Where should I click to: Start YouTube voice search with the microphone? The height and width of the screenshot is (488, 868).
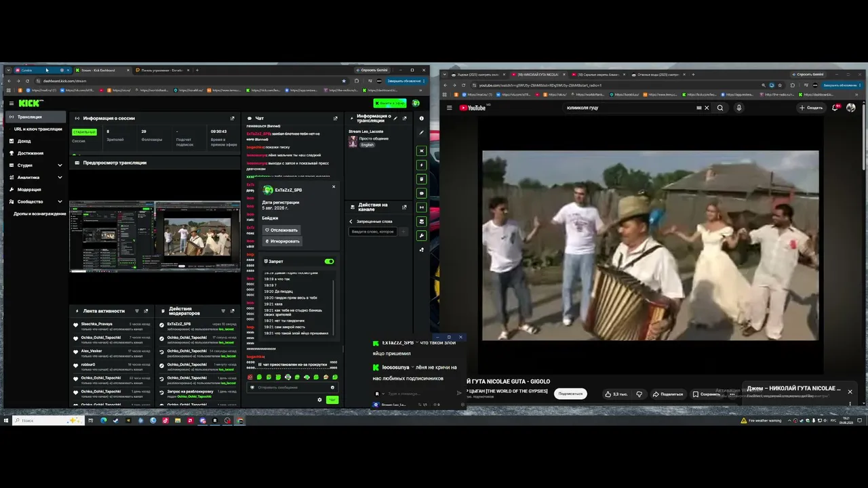point(739,108)
